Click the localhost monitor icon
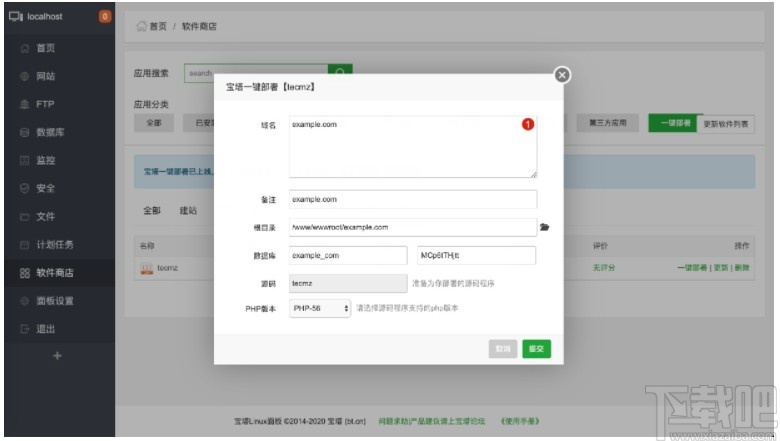This screenshot has width=780, height=441. [x=16, y=16]
